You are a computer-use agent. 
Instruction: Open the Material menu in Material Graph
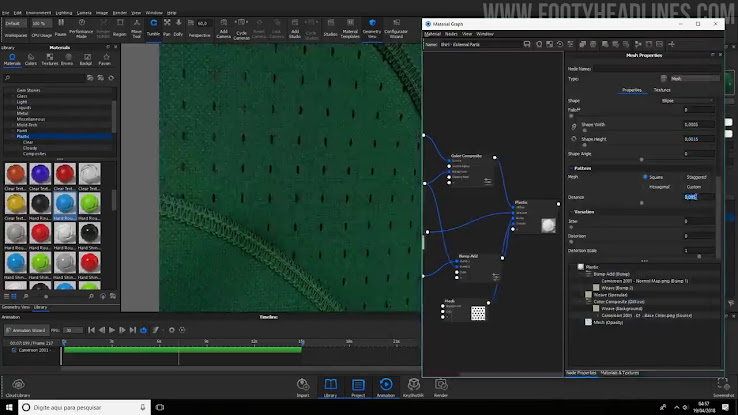(x=432, y=34)
